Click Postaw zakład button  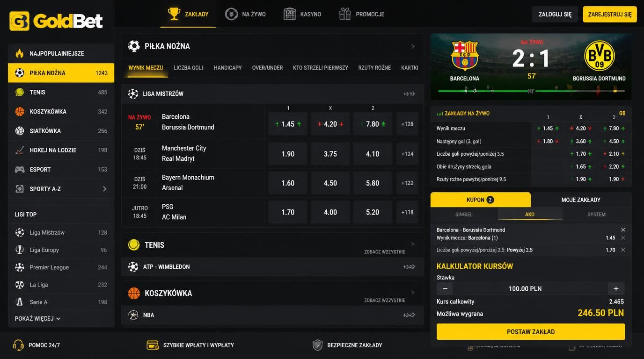[531, 332]
